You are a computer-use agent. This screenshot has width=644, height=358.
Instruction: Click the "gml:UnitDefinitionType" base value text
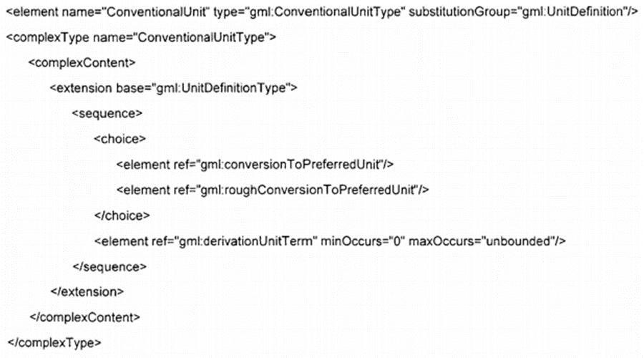pyautogui.click(x=221, y=88)
